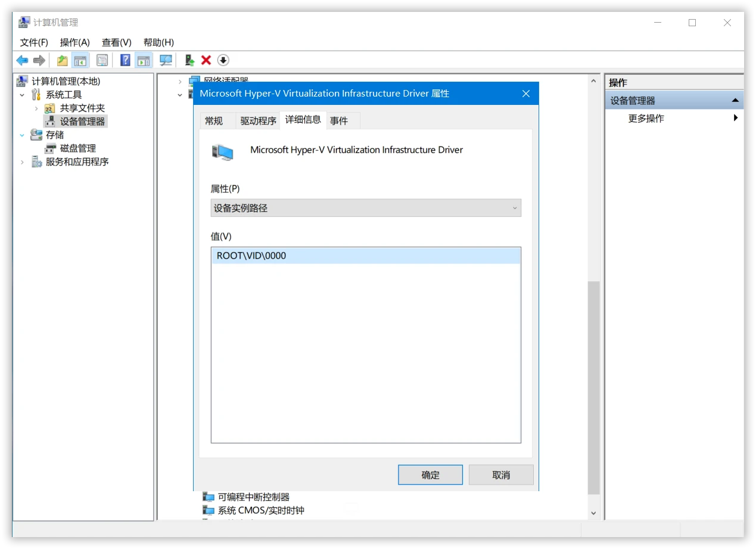Viewport: 756px width, 549px height.
Task: Open the 查看 menu
Action: (x=116, y=42)
